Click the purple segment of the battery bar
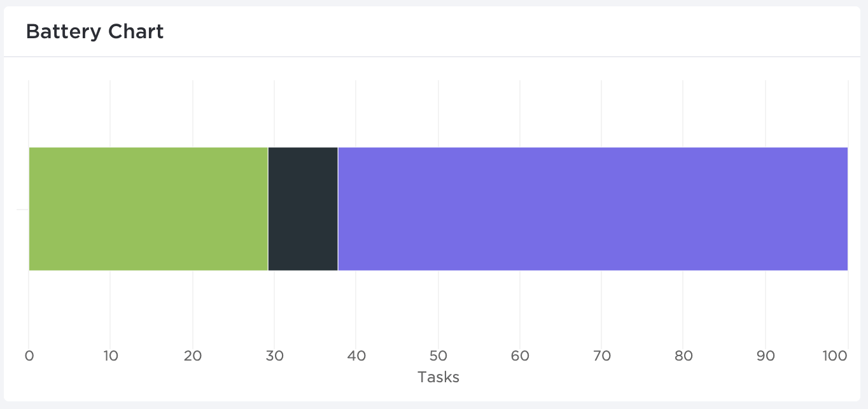This screenshot has height=409, width=868. (592, 209)
